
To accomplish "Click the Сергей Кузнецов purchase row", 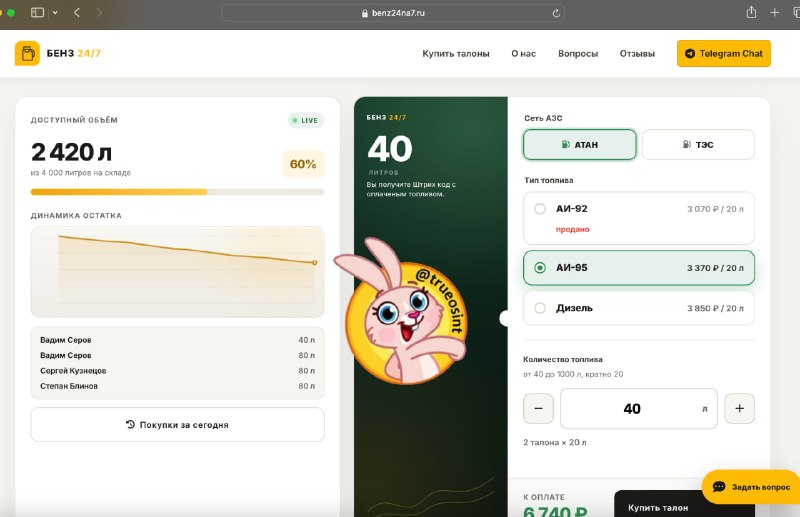I will (177, 371).
